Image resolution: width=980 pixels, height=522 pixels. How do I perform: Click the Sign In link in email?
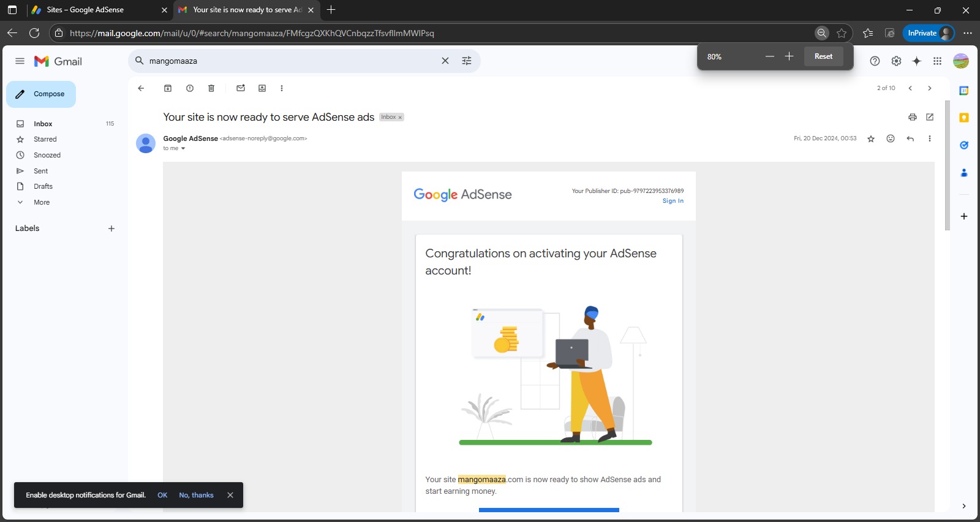[673, 201]
